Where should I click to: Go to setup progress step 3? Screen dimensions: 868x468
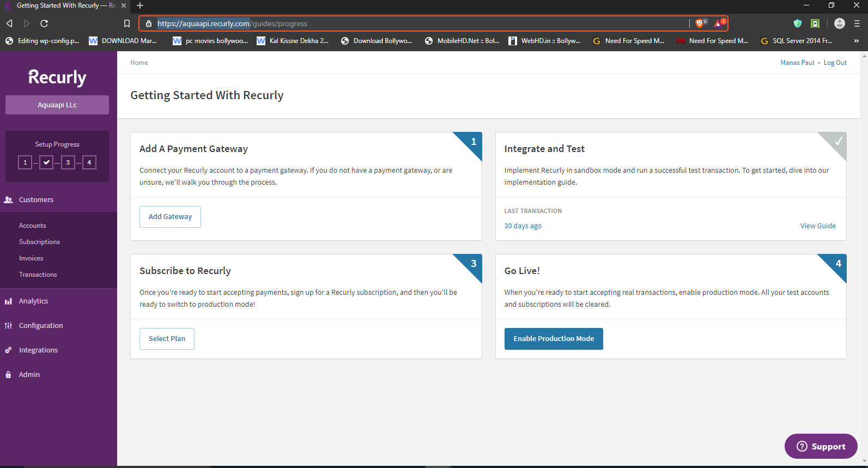point(68,162)
